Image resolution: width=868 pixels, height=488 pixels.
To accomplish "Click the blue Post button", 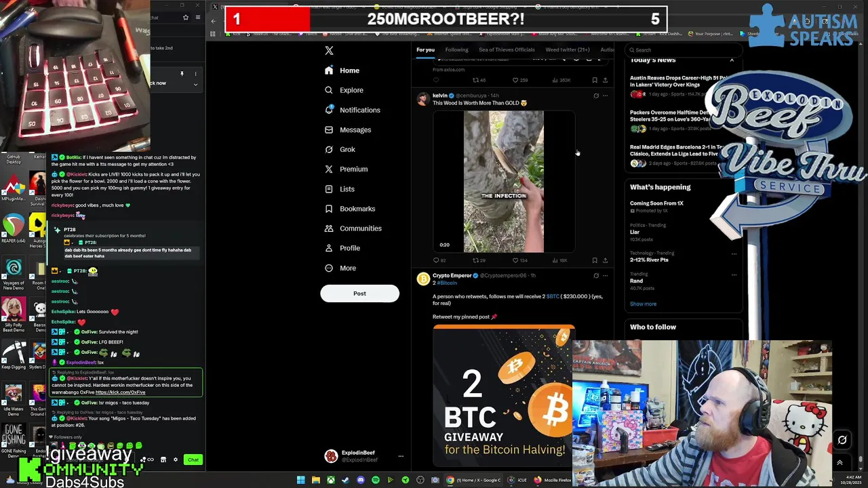I will click(359, 293).
